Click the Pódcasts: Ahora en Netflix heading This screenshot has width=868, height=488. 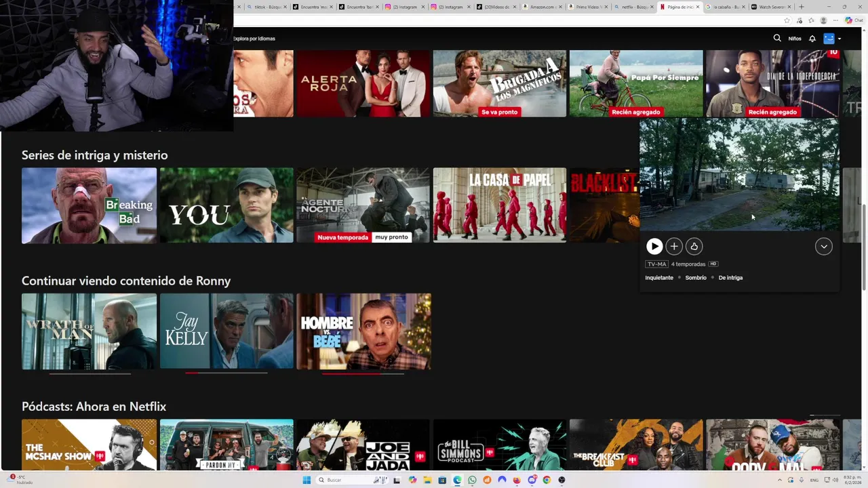click(94, 407)
